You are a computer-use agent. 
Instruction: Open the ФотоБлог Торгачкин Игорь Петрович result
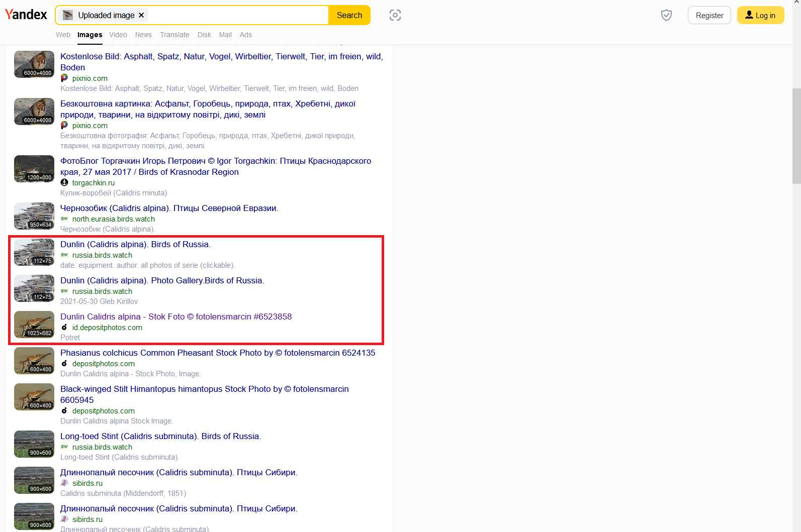[x=216, y=166]
